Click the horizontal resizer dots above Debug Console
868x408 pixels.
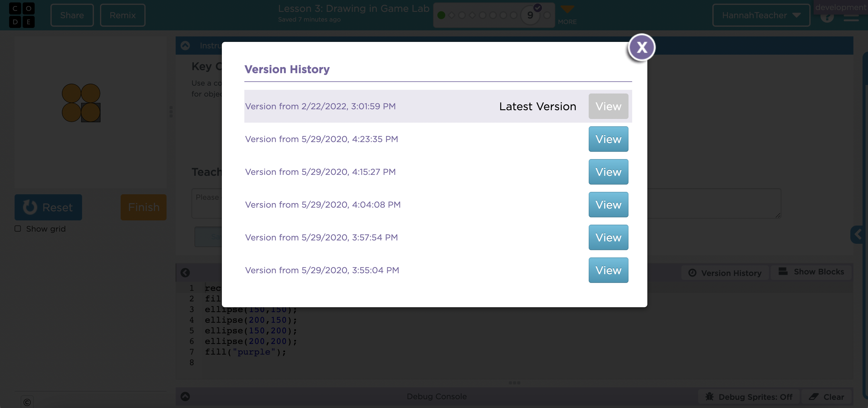(515, 383)
